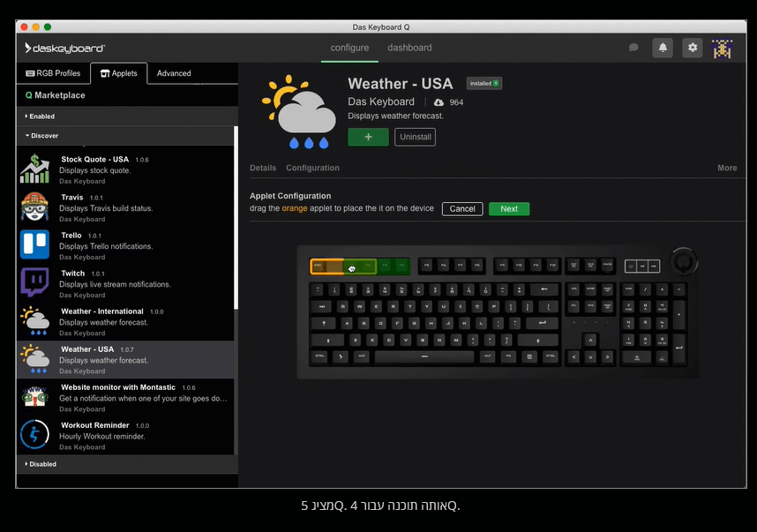Click the up arrow key on keyboard image
The width and height of the screenshot is (757, 532).
[590, 341]
